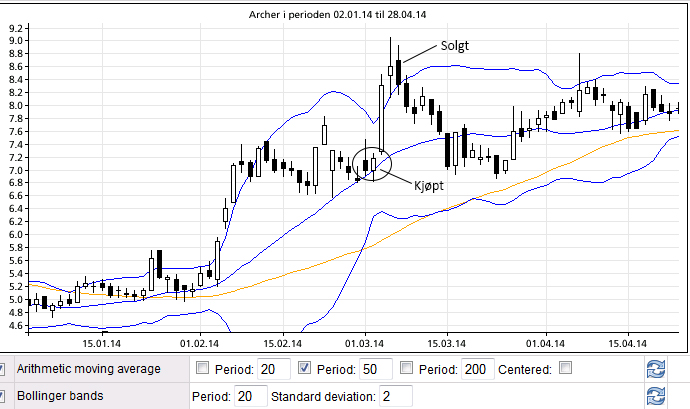Screen dimensions: 690x409
Task: Enable the Period 200 moving average checkbox
Action: (x=408, y=369)
